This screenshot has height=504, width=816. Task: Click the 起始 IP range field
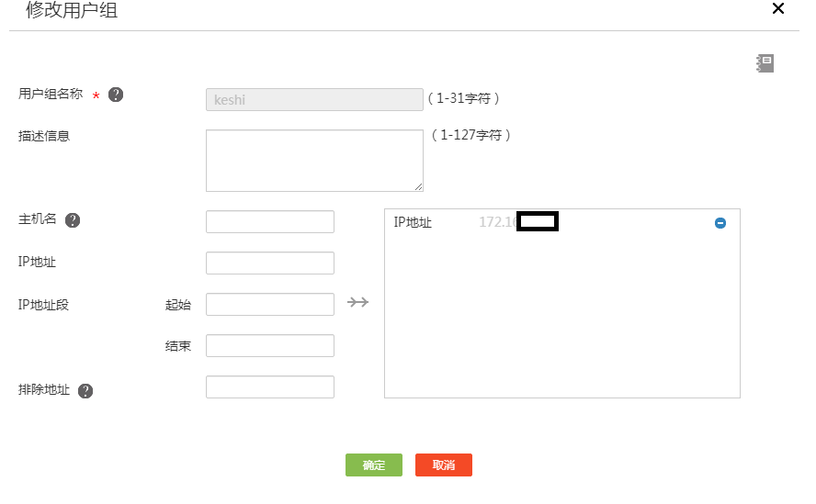point(270,305)
